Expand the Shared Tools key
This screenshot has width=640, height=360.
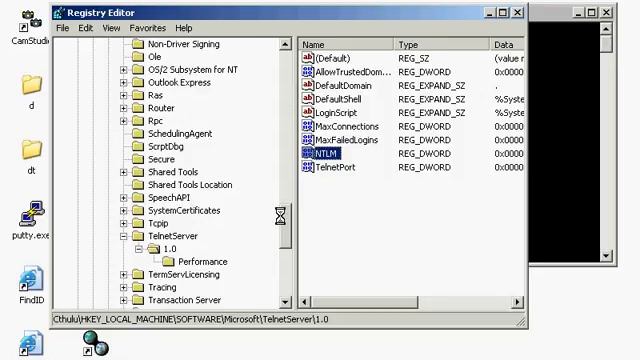123,172
